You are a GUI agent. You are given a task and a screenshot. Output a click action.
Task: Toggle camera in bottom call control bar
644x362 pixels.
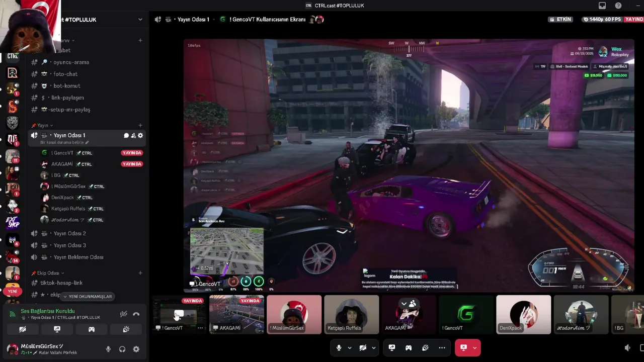(x=363, y=348)
